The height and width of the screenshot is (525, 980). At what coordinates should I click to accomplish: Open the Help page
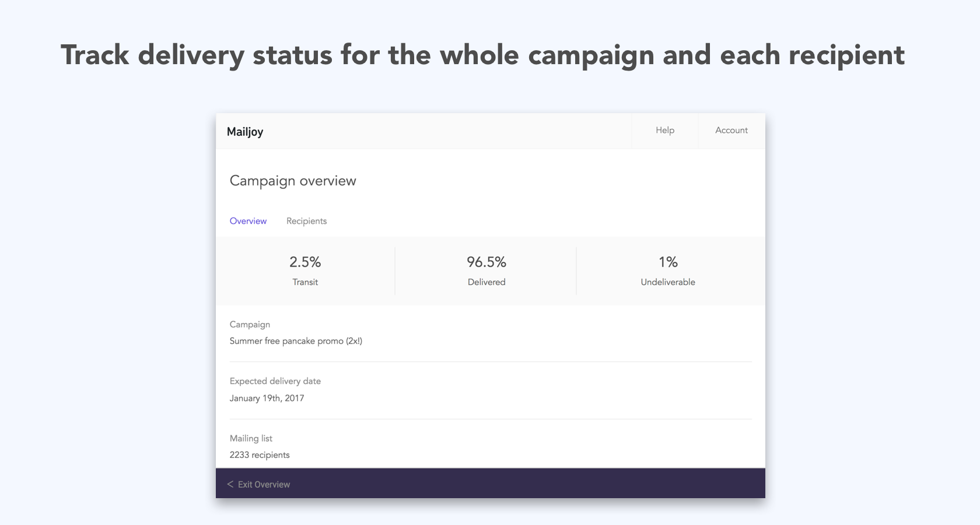point(664,131)
